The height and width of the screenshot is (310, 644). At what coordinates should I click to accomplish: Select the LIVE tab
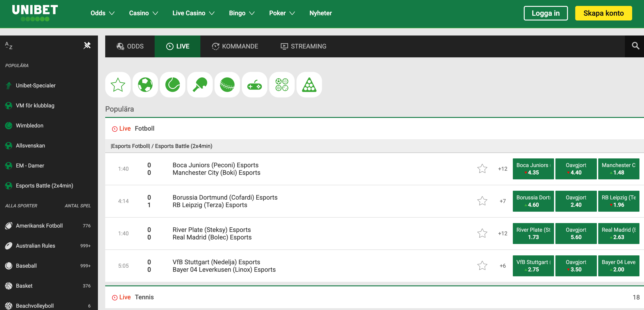pyautogui.click(x=177, y=46)
